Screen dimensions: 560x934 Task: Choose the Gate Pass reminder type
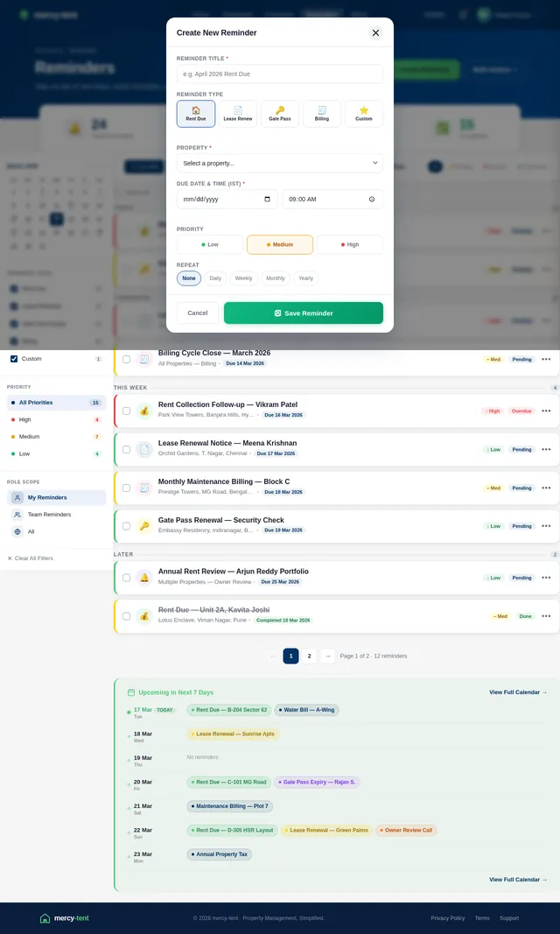280,114
